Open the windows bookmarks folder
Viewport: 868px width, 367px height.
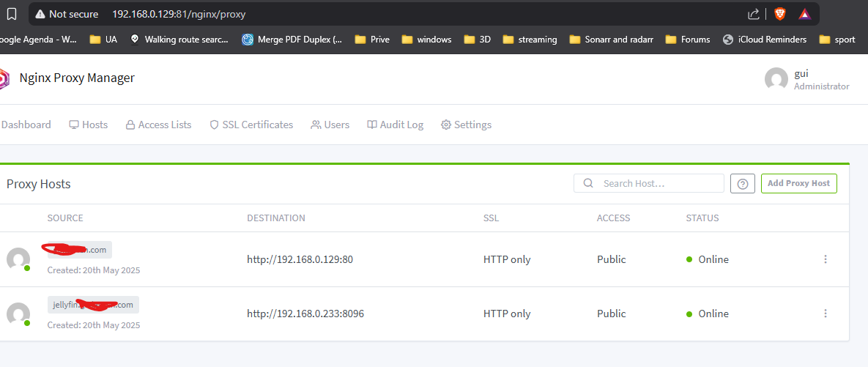tap(426, 40)
